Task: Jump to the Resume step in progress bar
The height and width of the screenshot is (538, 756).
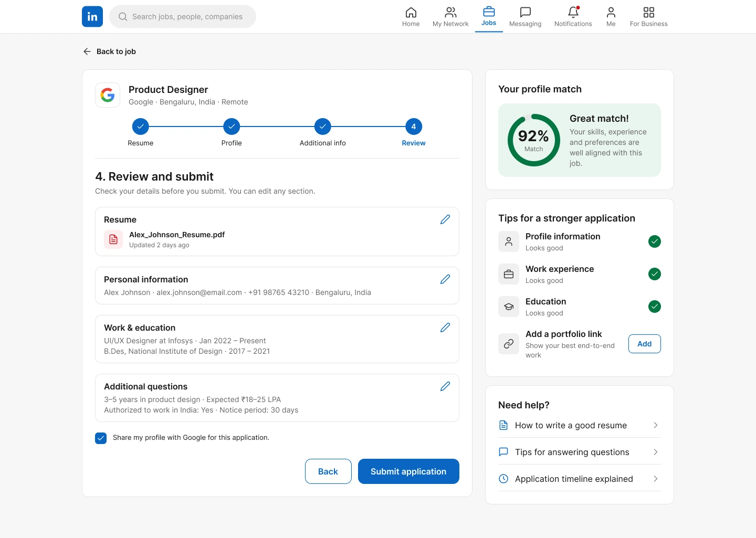Action: (141, 126)
